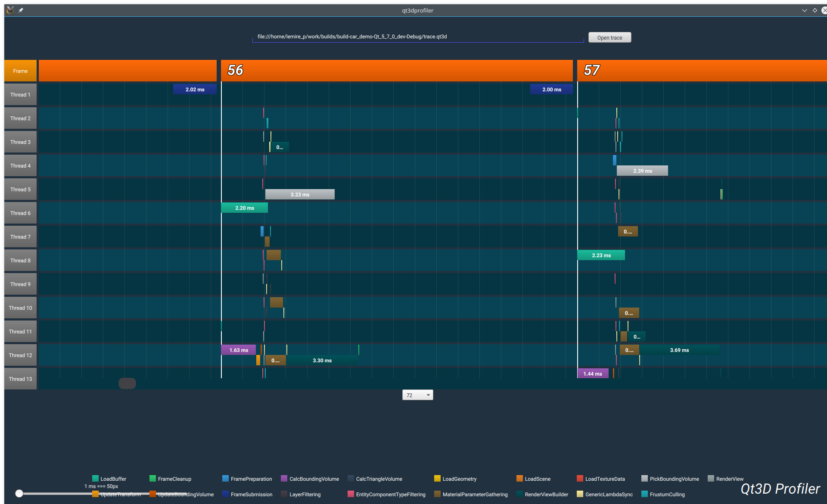Select the 2.20 ms job on Thread 6

244,208
